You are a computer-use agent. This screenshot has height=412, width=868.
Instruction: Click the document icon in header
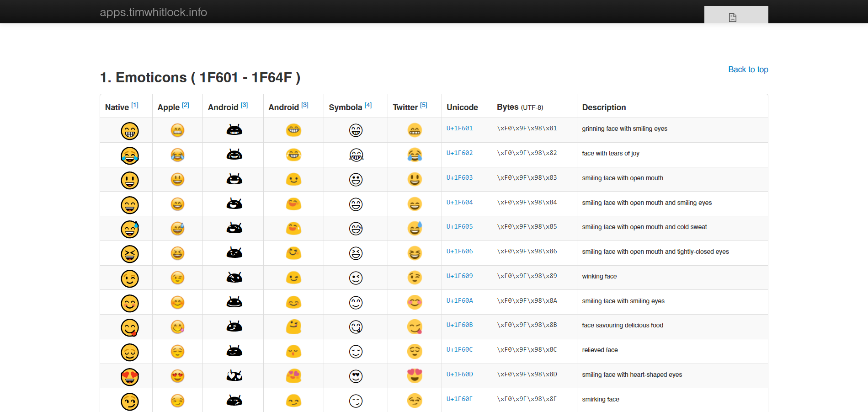point(732,17)
